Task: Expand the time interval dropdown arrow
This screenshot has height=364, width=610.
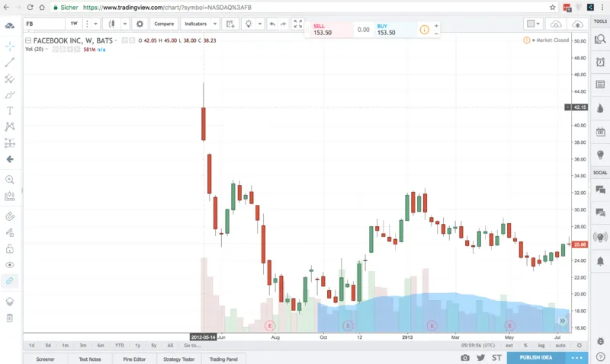Action: [x=95, y=24]
